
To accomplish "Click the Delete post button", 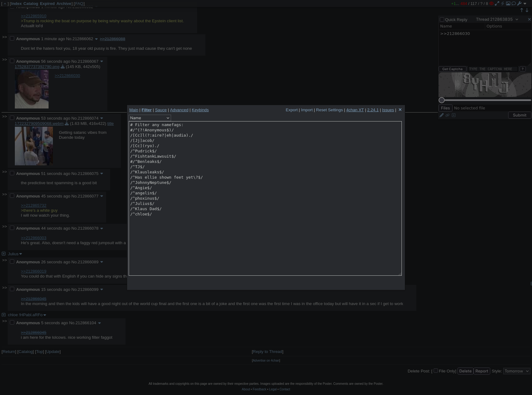I will click(465, 371).
